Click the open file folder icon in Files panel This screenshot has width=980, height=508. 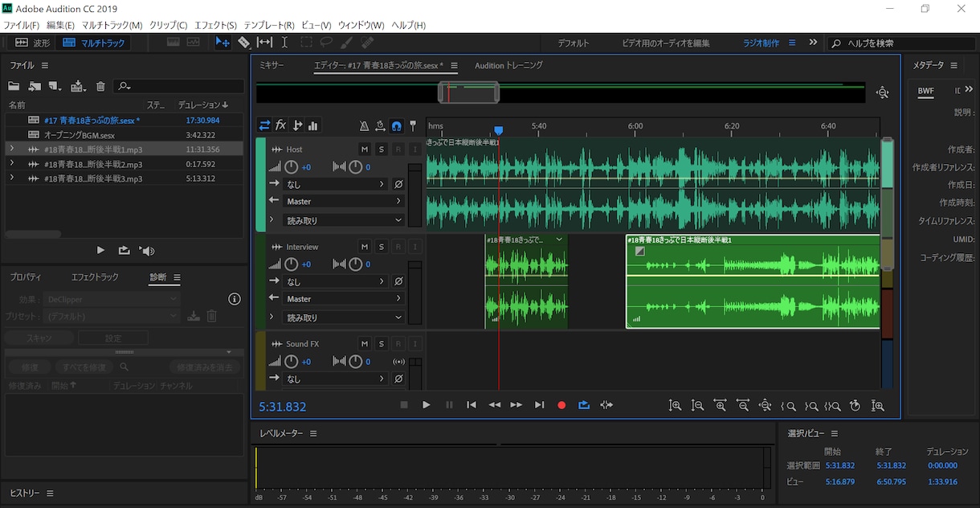pos(14,86)
